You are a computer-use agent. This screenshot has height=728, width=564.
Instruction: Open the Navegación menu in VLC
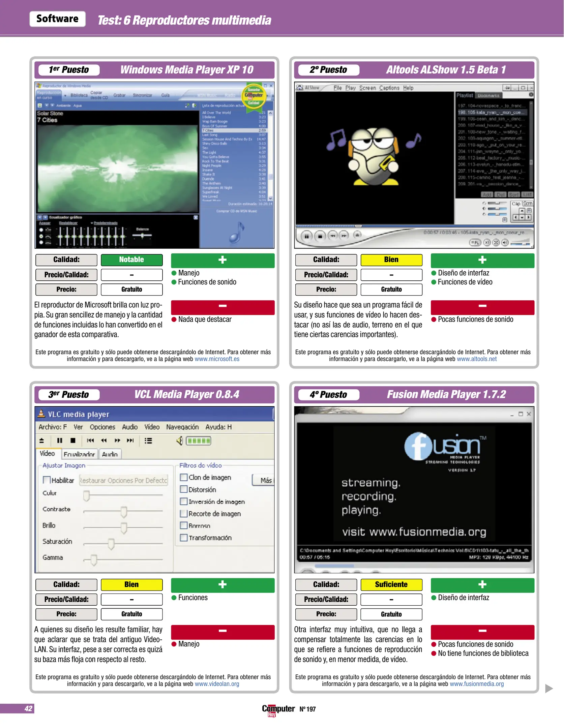182,427
